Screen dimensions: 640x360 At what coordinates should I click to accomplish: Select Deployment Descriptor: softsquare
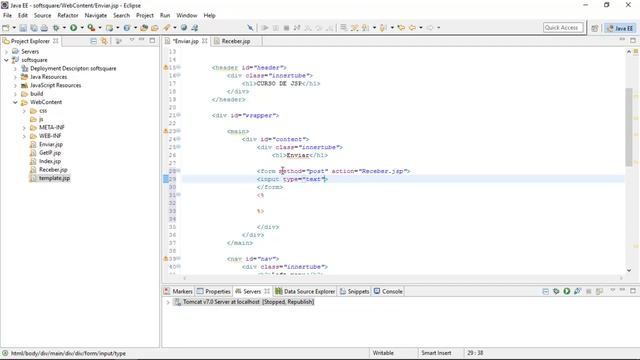point(73,69)
